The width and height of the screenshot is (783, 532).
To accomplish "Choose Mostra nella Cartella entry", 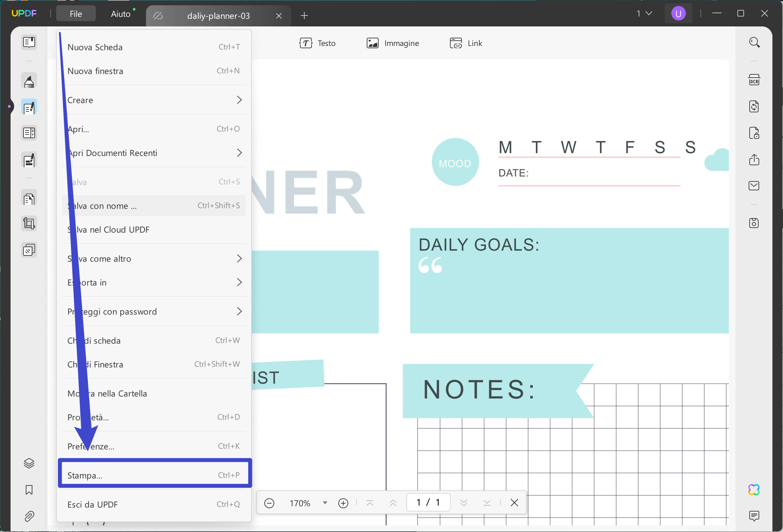I will click(x=154, y=394).
